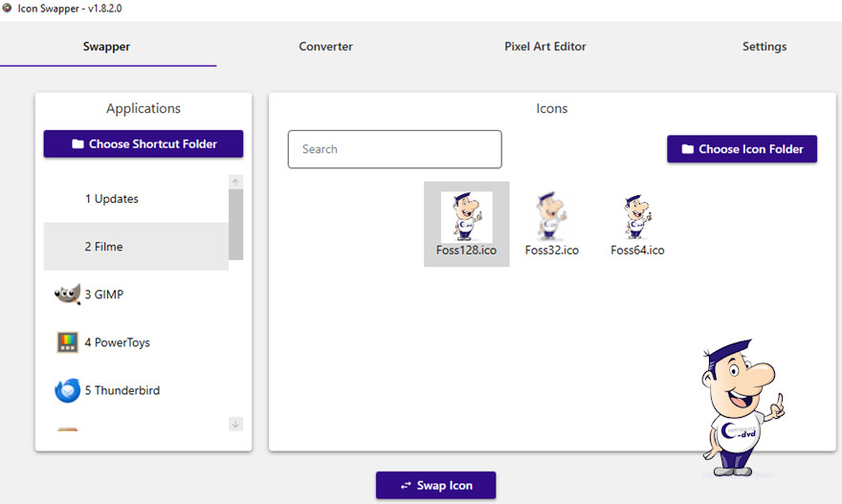Click the applications list scroll up arrow
Image resolution: width=842 pixels, height=504 pixels.
tap(236, 182)
